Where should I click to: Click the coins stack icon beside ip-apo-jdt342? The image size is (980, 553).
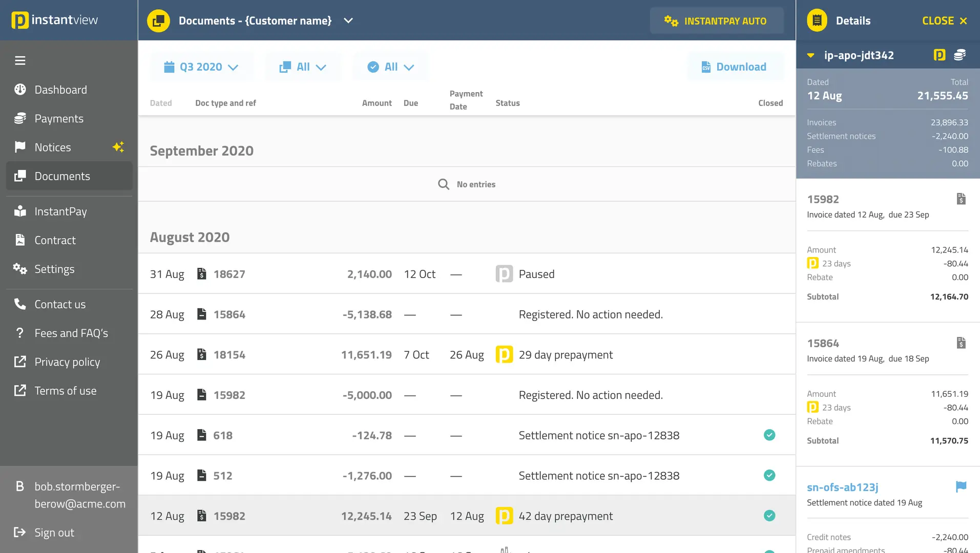pos(960,55)
